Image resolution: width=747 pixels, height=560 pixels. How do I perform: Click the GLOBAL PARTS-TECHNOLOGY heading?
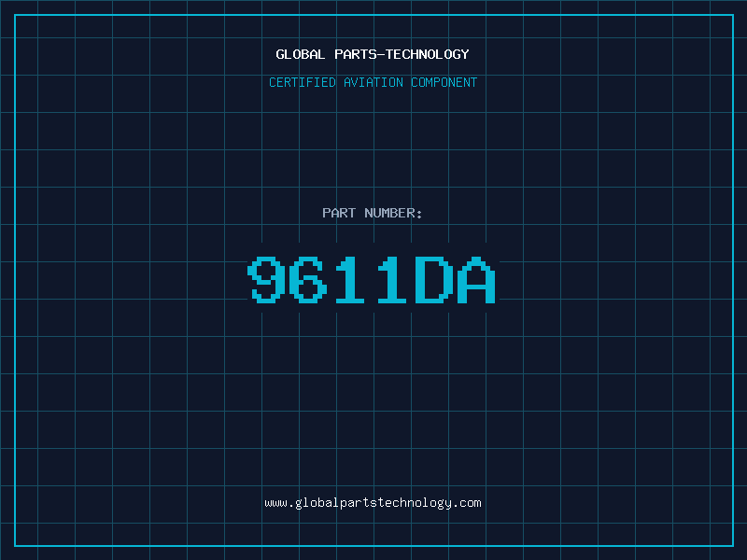click(373, 54)
